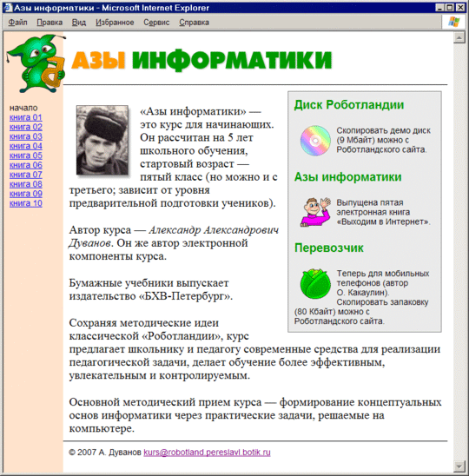Follow the книга 01 link
Viewport: 469px width, 476px height.
pos(26,117)
